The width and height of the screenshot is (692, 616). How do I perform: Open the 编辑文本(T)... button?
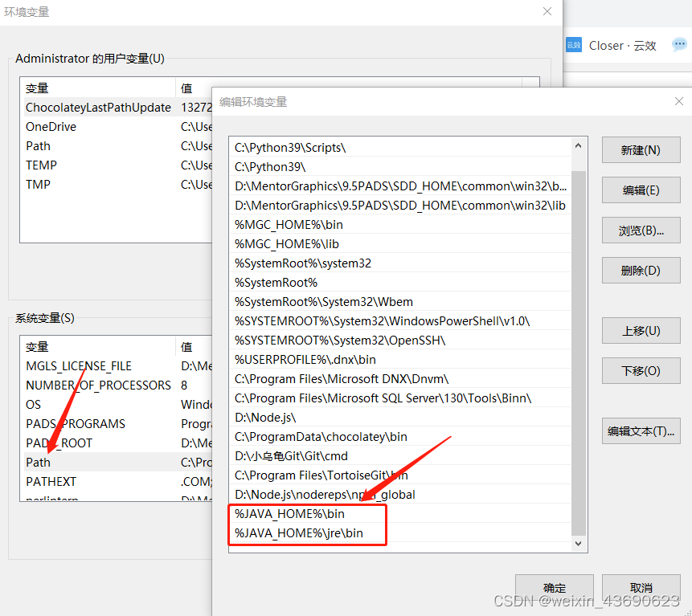641,430
